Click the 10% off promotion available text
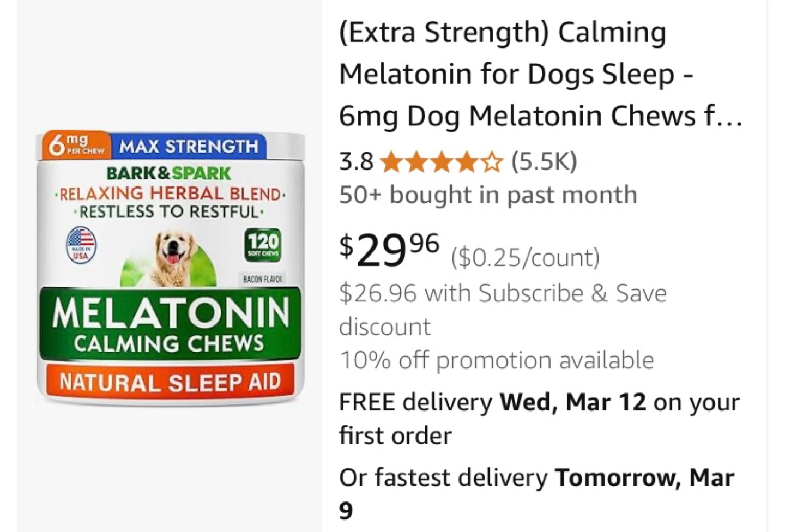 [496, 360]
